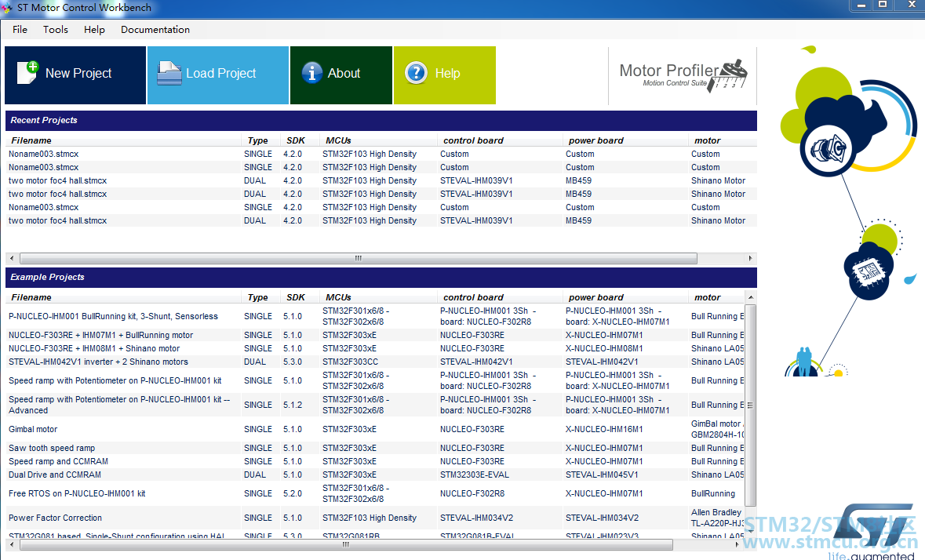
Task: Open the Motor Profiler tool
Action: pos(683,75)
